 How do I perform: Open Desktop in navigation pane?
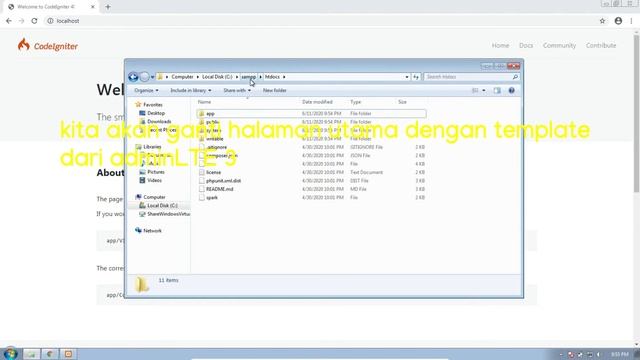(156, 113)
